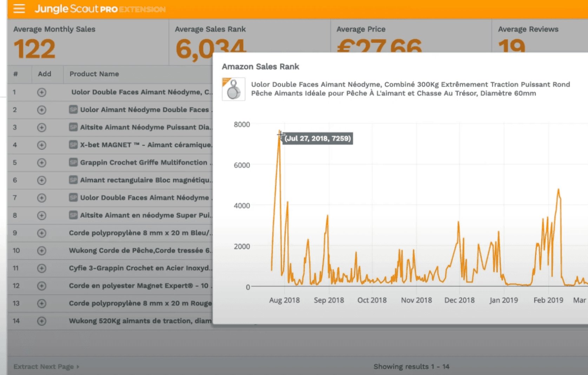
Task: Open Uolor Double Faces Aimant Néodyme, C.. row 1
Action: [141, 92]
